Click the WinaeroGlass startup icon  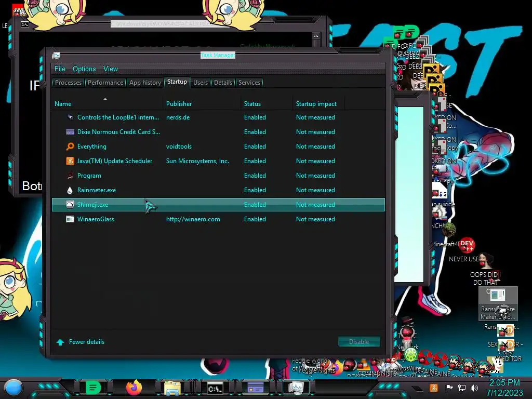pos(70,219)
